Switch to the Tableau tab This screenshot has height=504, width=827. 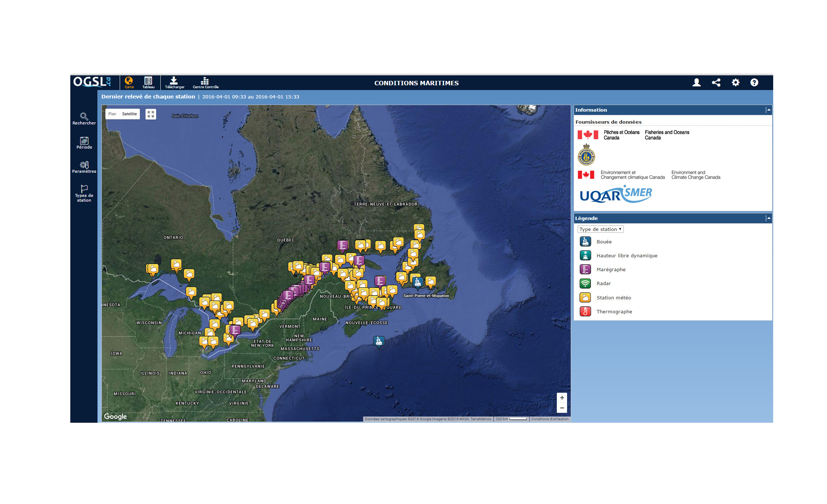click(x=148, y=83)
